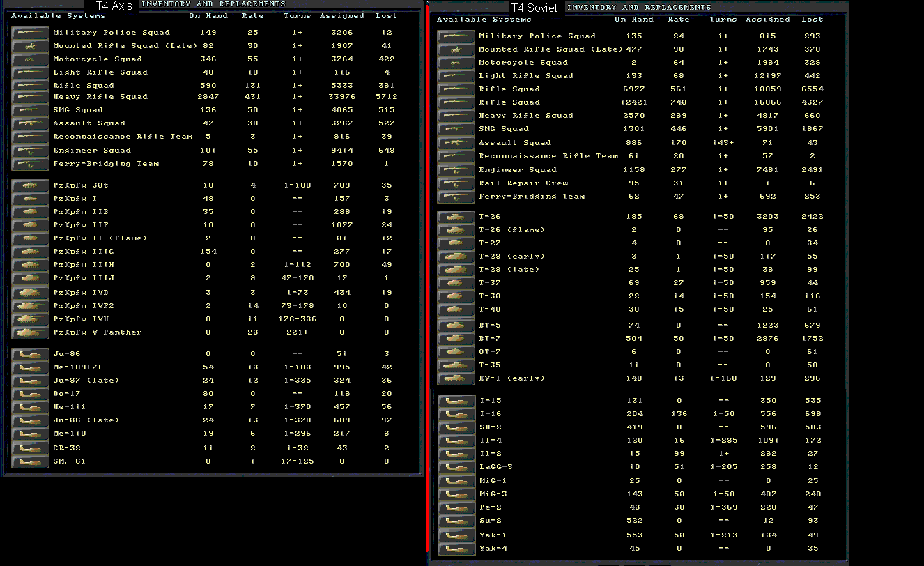Select the MiG-3 fighter icon

(456, 494)
